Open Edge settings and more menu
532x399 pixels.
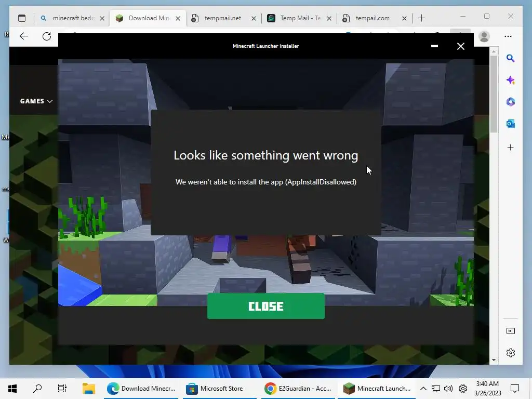[508, 36]
